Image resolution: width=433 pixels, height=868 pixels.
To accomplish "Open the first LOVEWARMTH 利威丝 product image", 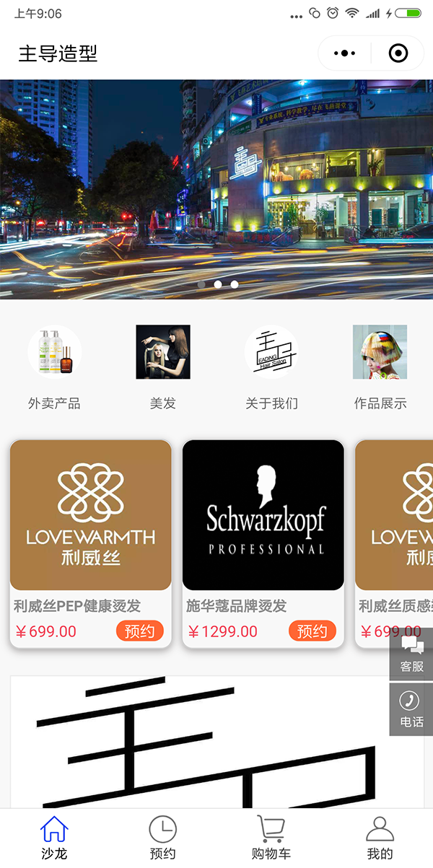I will (x=91, y=515).
